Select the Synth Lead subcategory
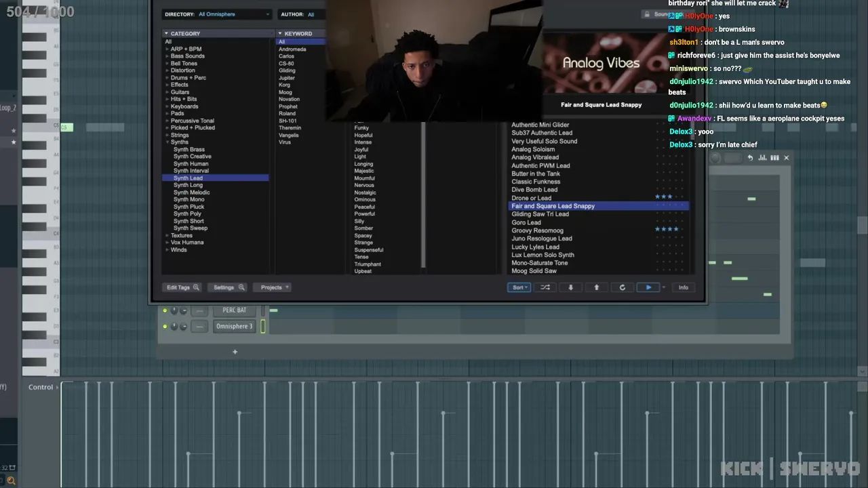The image size is (868, 488). pyautogui.click(x=216, y=178)
